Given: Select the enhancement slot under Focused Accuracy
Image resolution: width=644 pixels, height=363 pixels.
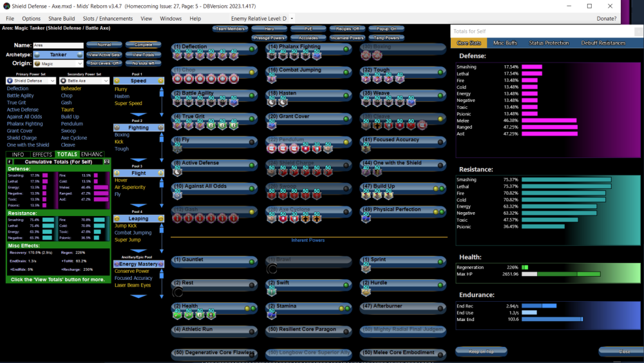Looking at the screenshot, I should coord(366,149).
